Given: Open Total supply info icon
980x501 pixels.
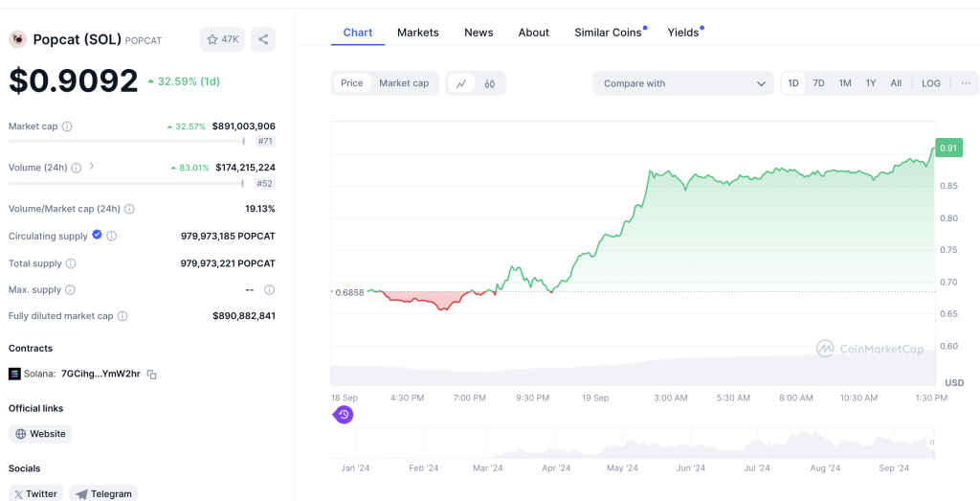Looking at the screenshot, I should 71,263.
